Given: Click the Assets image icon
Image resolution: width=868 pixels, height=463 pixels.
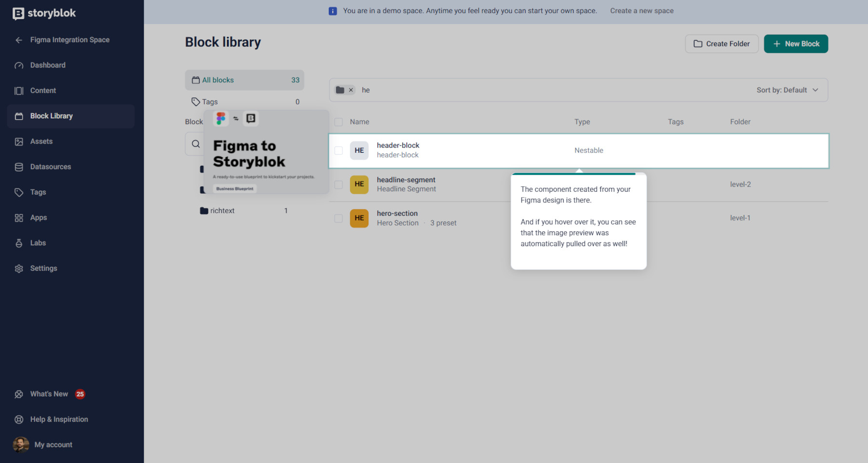Looking at the screenshot, I should coord(19,142).
